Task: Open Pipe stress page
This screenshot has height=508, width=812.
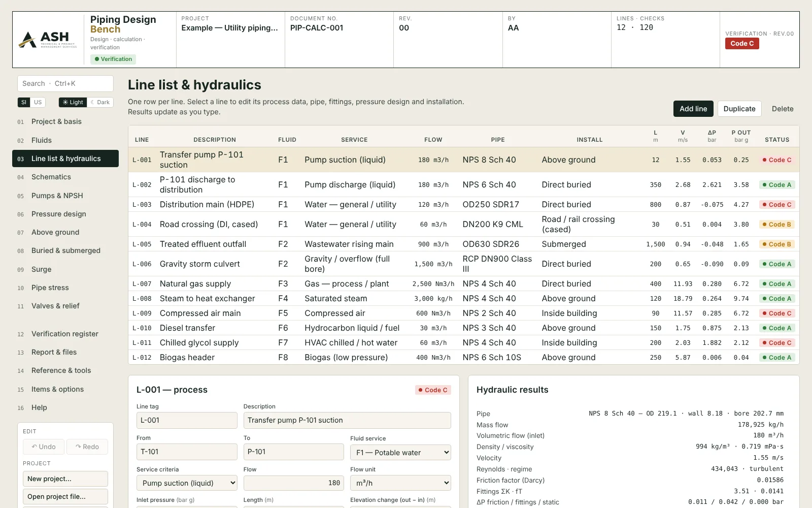Action: coord(65,288)
